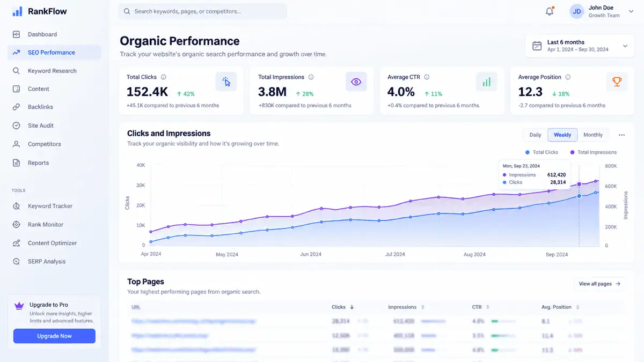
Task: Switch chart to Monthly view
Action: coord(593,135)
